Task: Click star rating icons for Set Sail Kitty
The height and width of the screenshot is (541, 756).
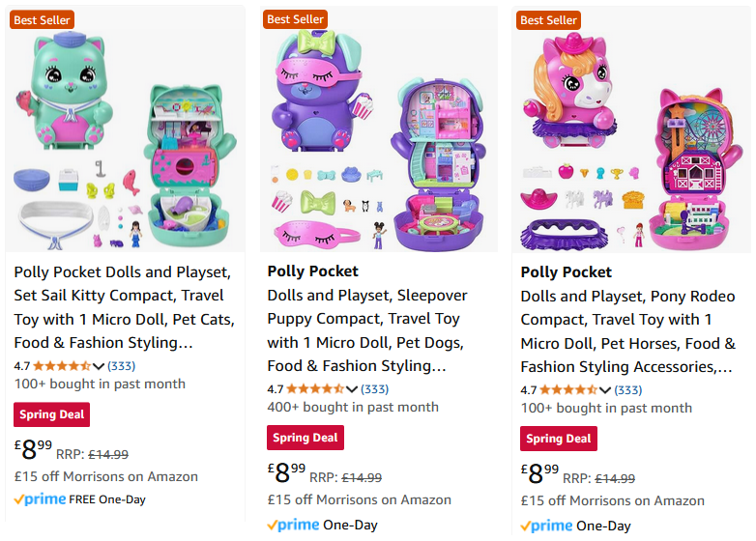Action: (x=63, y=366)
